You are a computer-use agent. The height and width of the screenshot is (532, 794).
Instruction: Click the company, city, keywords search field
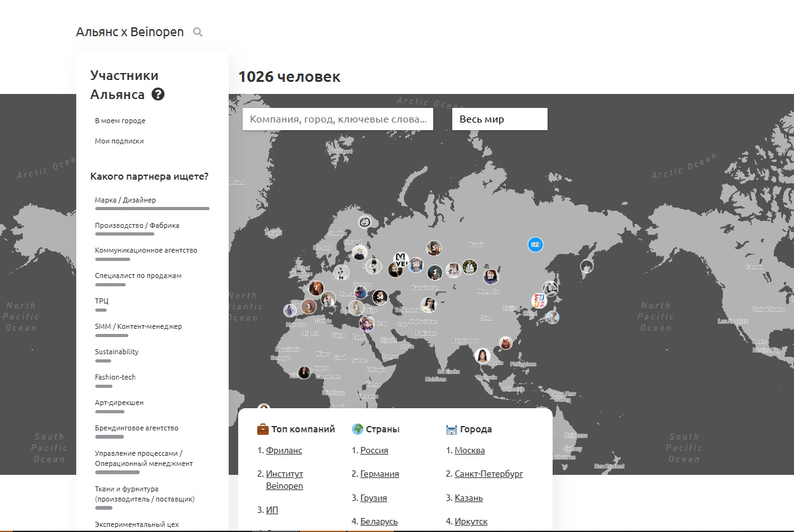pos(338,119)
